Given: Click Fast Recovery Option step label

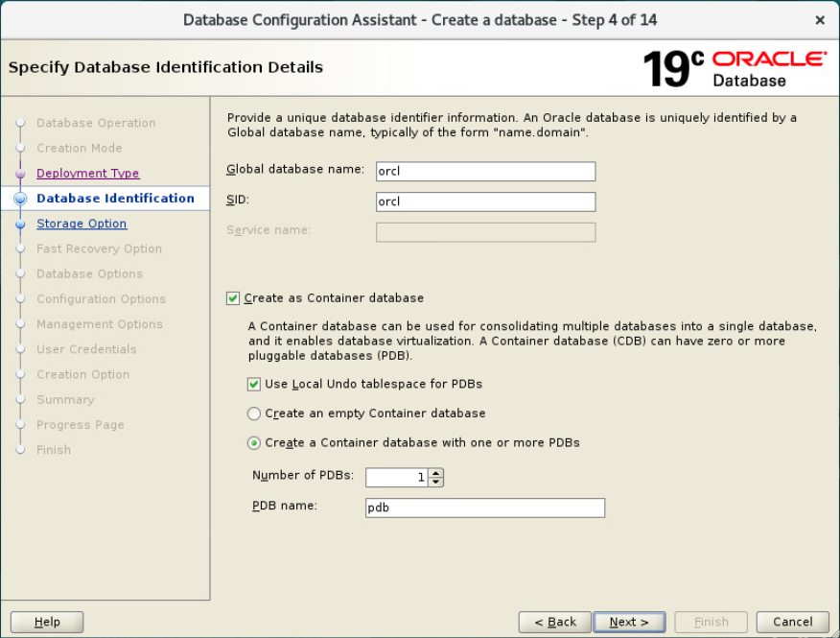Looking at the screenshot, I should point(99,248).
